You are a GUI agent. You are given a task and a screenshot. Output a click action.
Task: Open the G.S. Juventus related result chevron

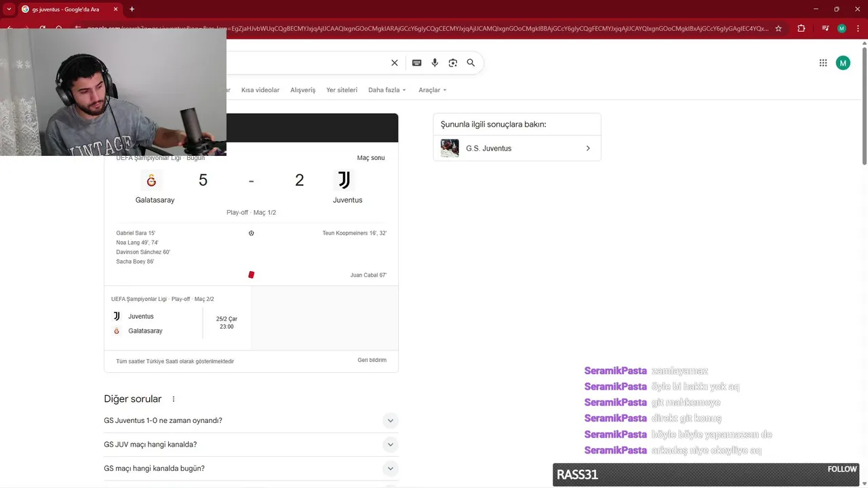click(588, 148)
